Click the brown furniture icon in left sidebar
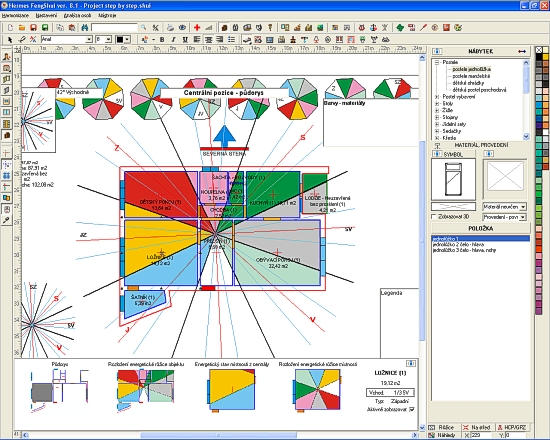Viewport: 550px width, 440px height. click(6, 135)
